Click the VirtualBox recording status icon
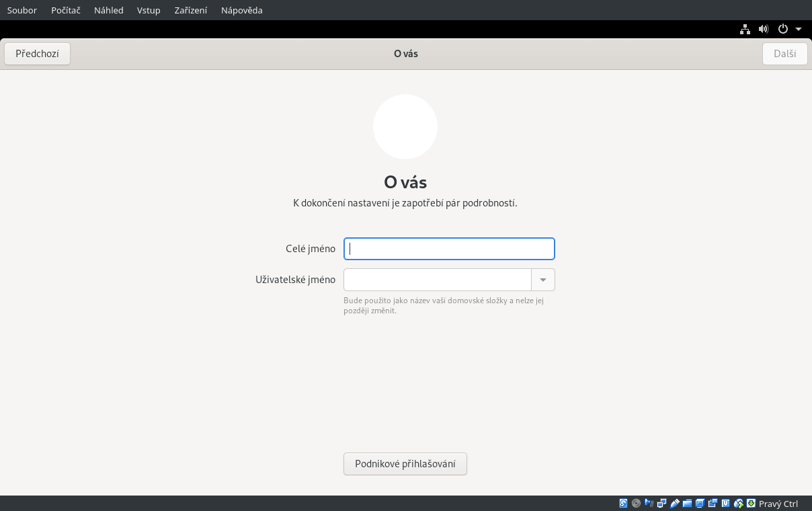The image size is (812, 511). click(713, 503)
